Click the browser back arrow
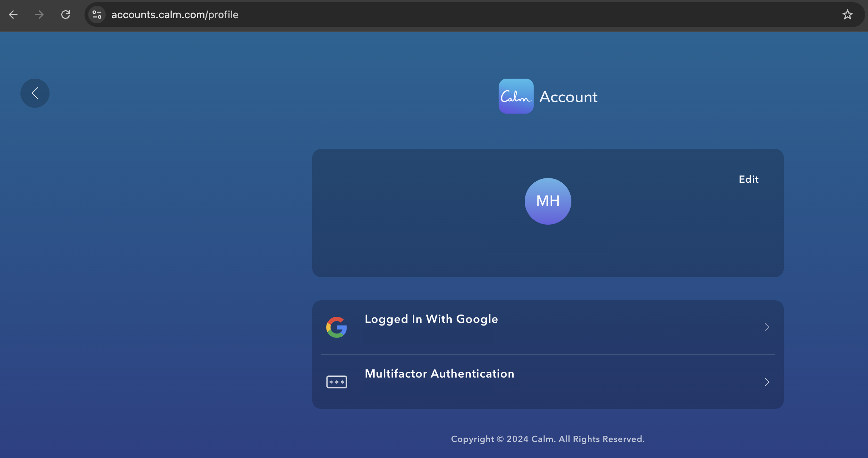Viewport: 868px width, 458px height. pyautogui.click(x=13, y=15)
